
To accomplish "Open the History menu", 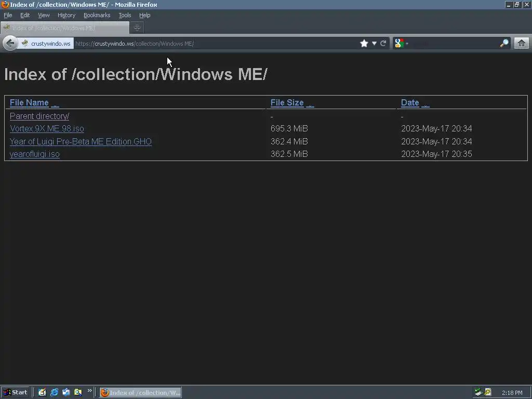I will [66, 15].
